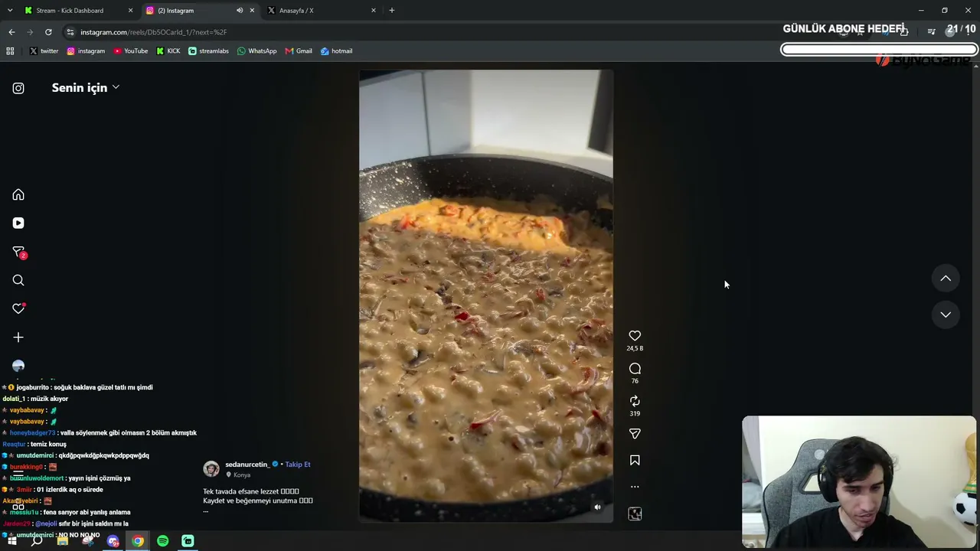Open the Gmail bookmark

click(x=299, y=51)
